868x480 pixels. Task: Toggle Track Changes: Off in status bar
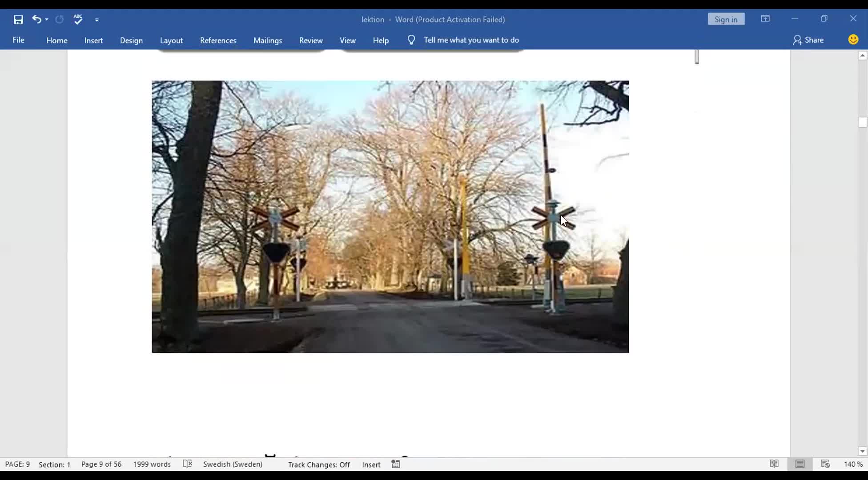click(x=319, y=464)
